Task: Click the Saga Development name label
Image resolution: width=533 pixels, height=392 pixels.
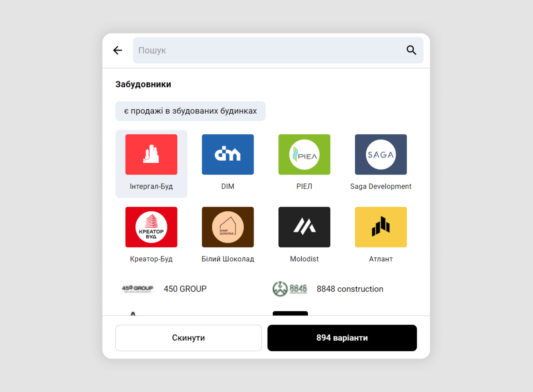Action: 381,186
